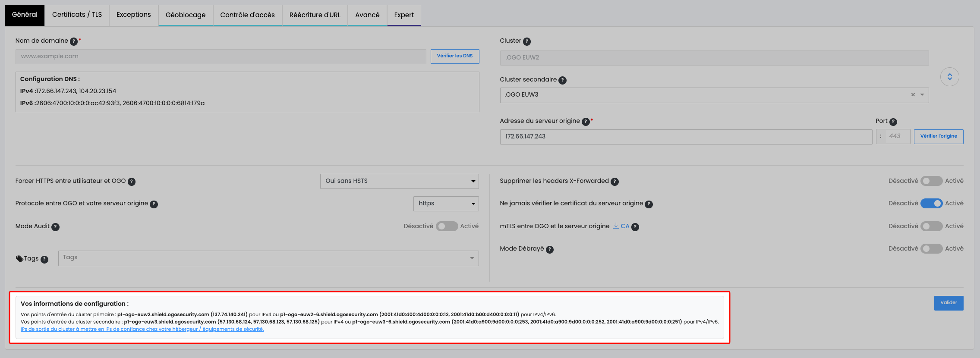The height and width of the screenshot is (358, 980).
Task: Click the Vérifier les DNS button
Action: point(455,57)
